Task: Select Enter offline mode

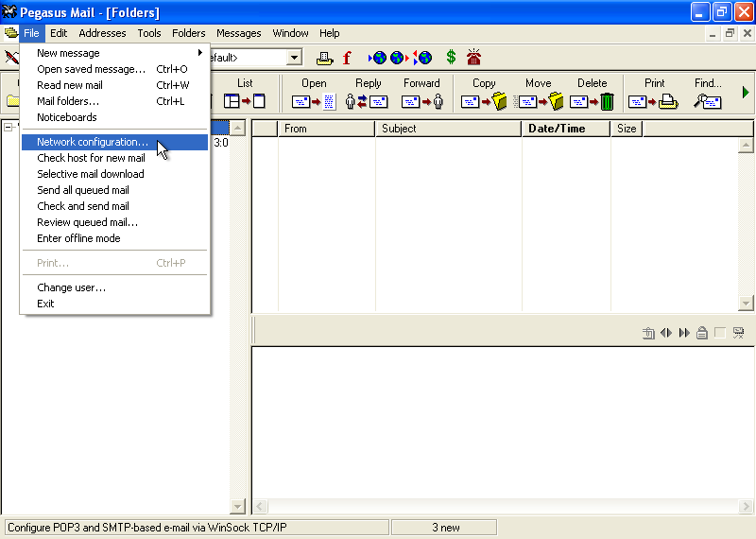Action: point(114,238)
